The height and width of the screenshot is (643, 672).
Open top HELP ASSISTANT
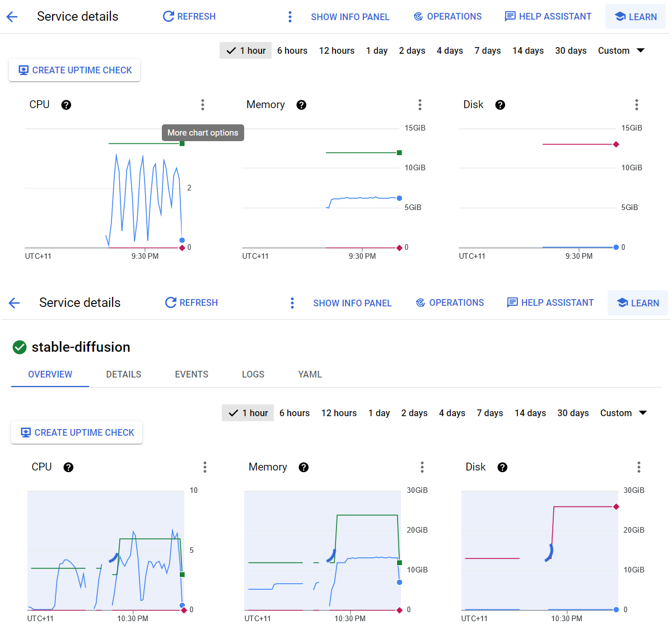pyautogui.click(x=548, y=17)
